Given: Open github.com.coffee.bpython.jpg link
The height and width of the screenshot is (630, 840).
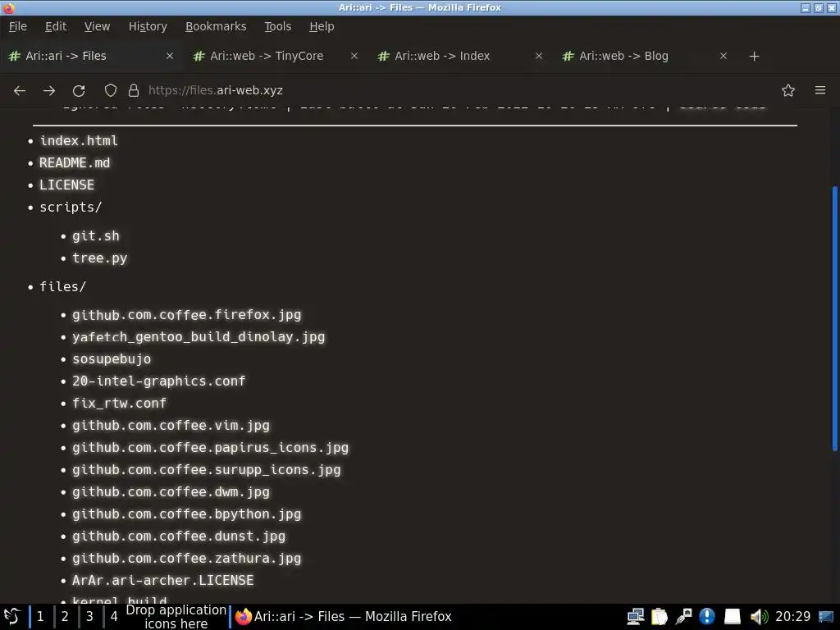Looking at the screenshot, I should tap(187, 514).
